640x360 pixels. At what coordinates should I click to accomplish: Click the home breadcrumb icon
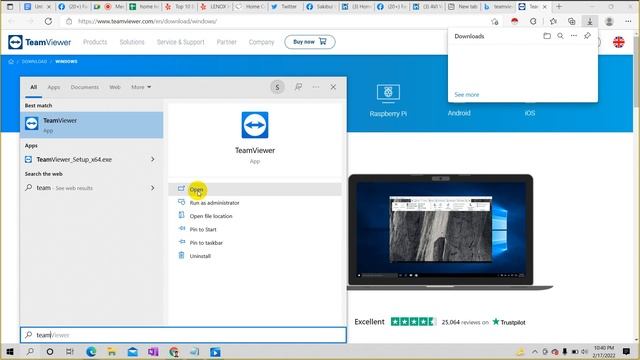coord(11,62)
